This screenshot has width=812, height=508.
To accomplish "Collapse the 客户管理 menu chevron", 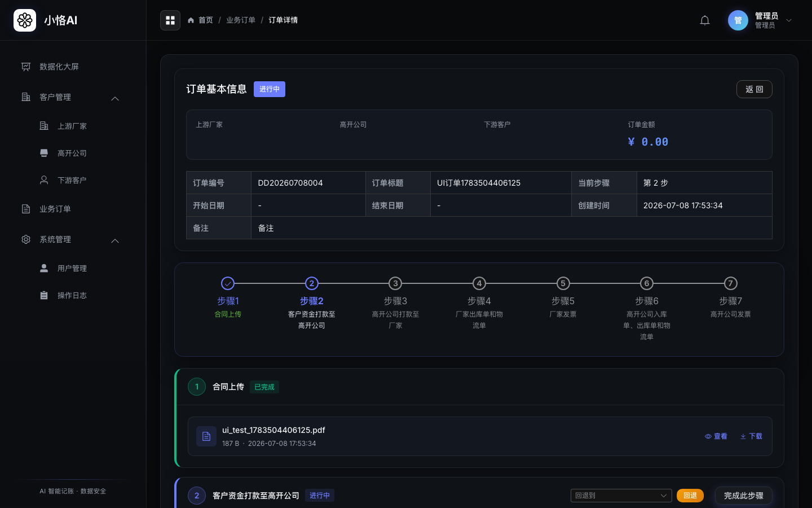I will click(x=115, y=98).
